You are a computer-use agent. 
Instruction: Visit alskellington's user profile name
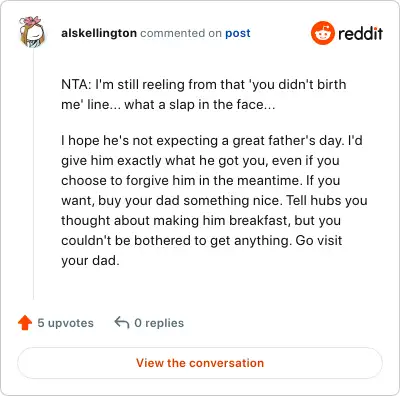point(99,33)
